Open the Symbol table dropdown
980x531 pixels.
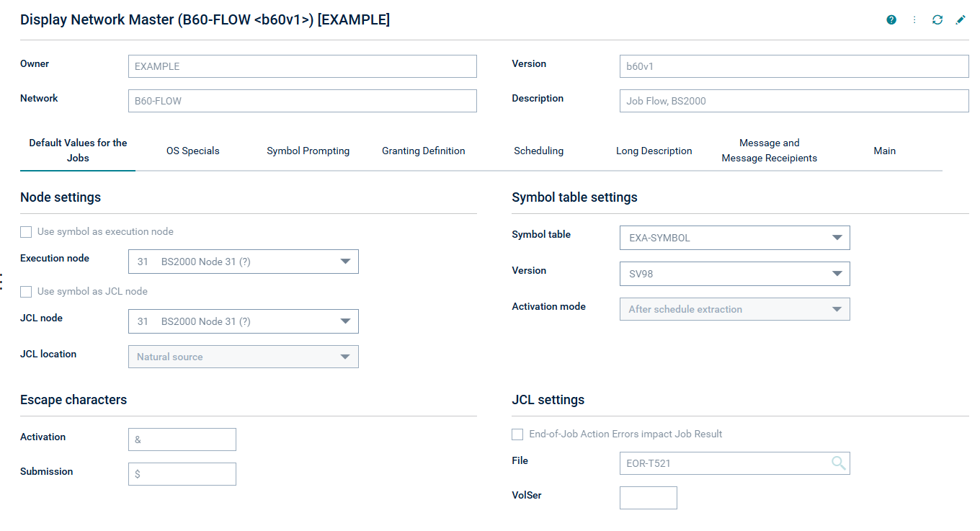click(735, 238)
